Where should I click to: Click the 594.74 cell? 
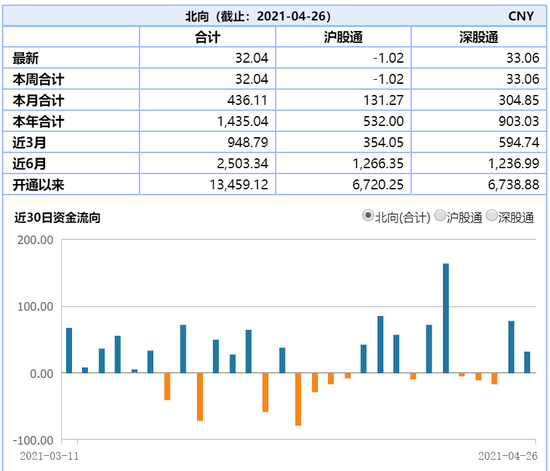coord(519,142)
